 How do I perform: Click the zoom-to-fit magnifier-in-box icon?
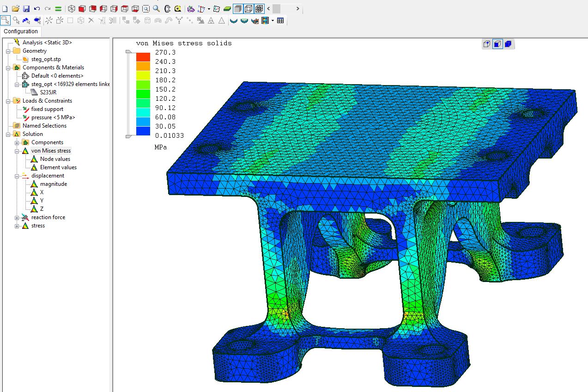tap(146, 9)
